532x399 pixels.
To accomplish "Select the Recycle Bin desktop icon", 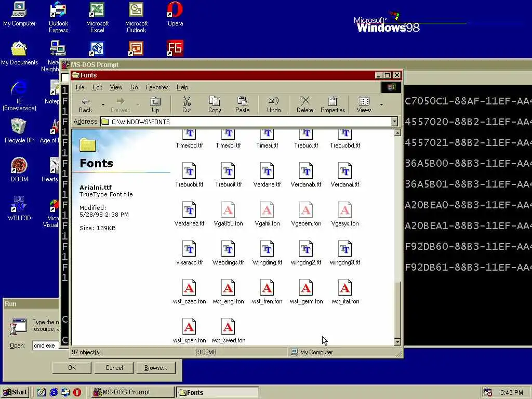I will (19, 130).
